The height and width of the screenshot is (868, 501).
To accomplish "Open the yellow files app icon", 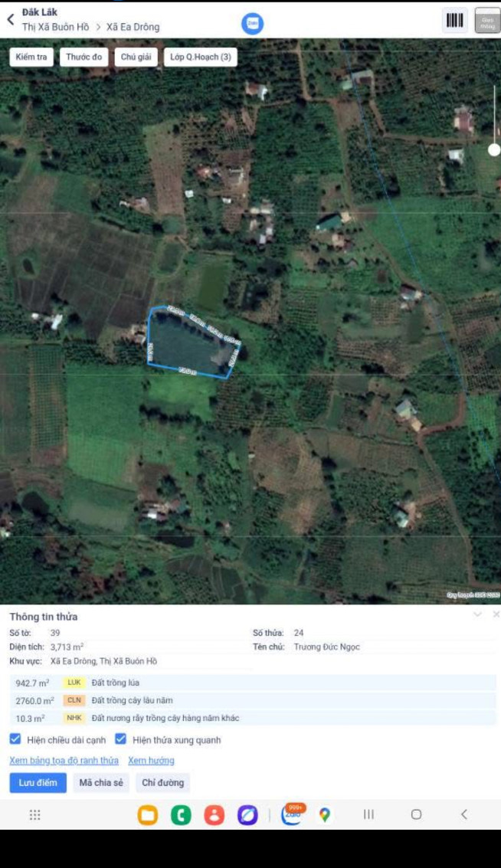I will pyautogui.click(x=148, y=814).
